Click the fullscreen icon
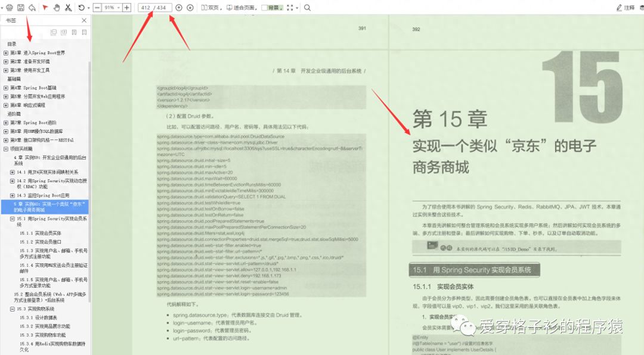This screenshot has height=355, width=644. click(290, 7)
